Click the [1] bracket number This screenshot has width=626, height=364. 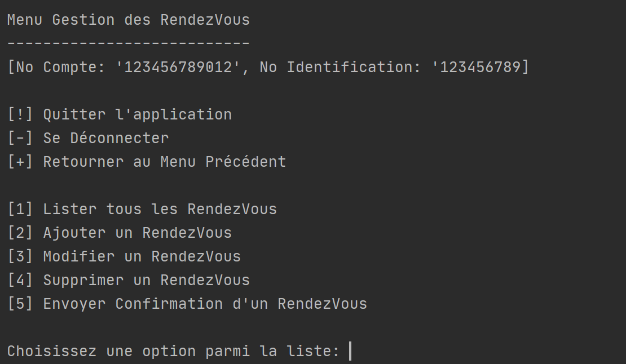pos(20,209)
